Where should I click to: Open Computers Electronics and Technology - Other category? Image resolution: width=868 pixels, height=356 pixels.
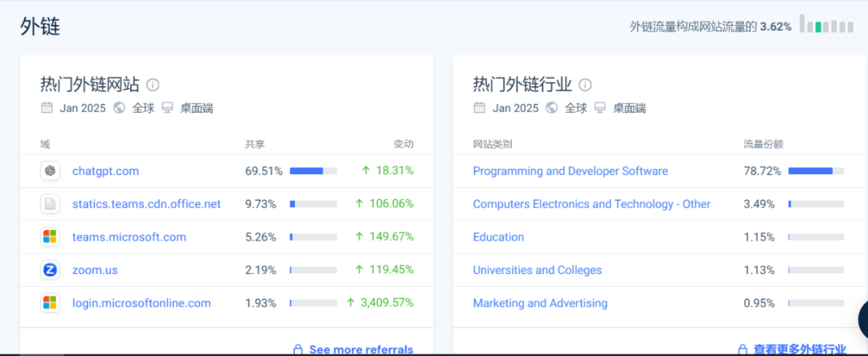592,204
